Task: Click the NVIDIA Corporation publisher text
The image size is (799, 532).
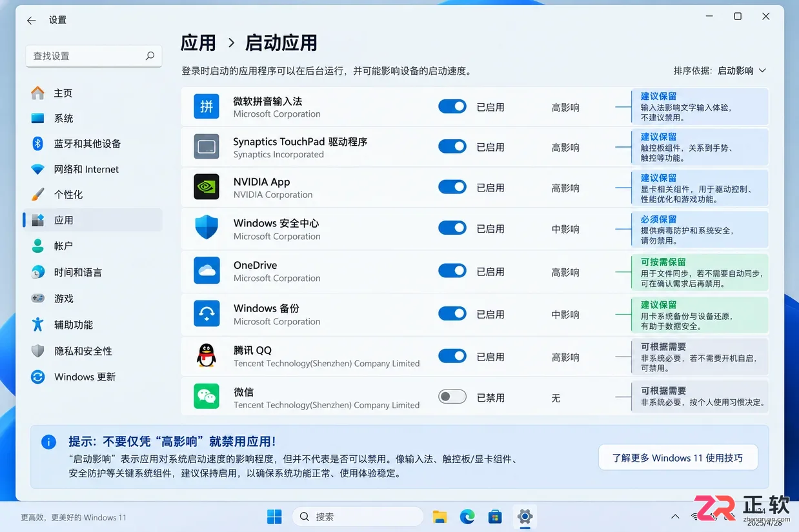Action: [x=273, y=194]
